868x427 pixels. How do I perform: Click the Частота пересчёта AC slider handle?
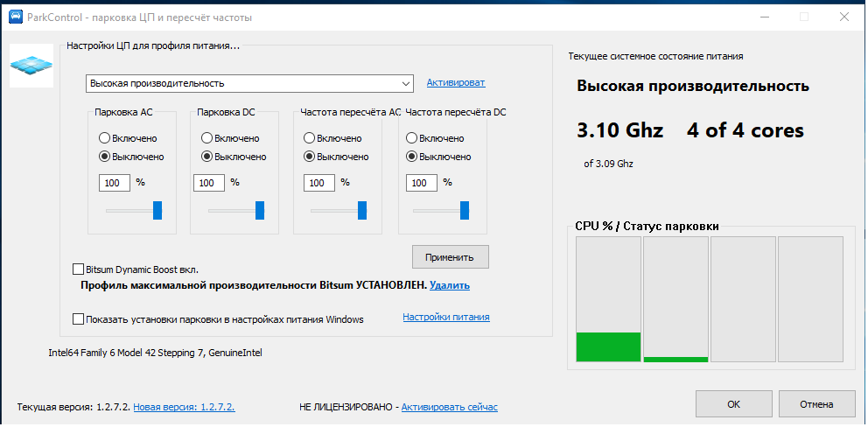tap(362, 211)
